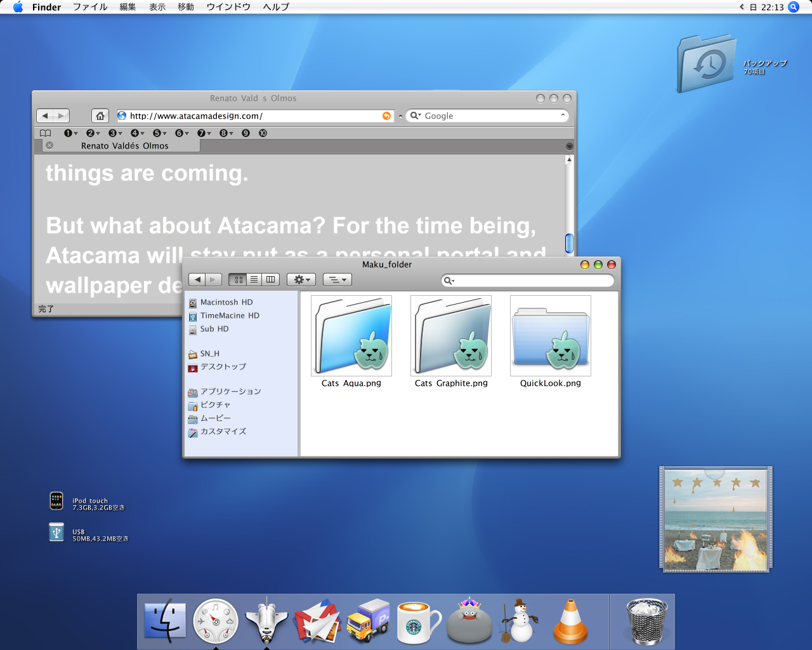The width and height of the screenshot is (812, 650).
Task: Open the bookmarks book icon in browser
Action: 46,133
